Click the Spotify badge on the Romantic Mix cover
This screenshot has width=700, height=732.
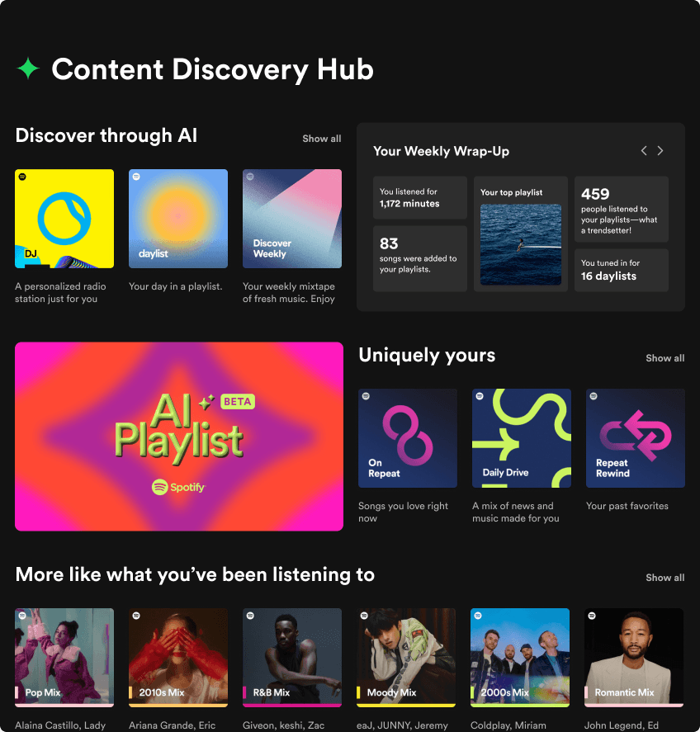592,616
